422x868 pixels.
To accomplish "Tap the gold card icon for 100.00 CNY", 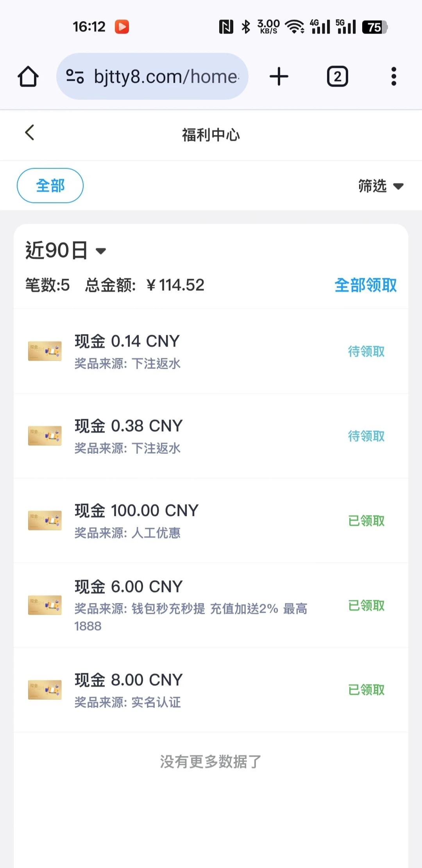I will (45, 520).
